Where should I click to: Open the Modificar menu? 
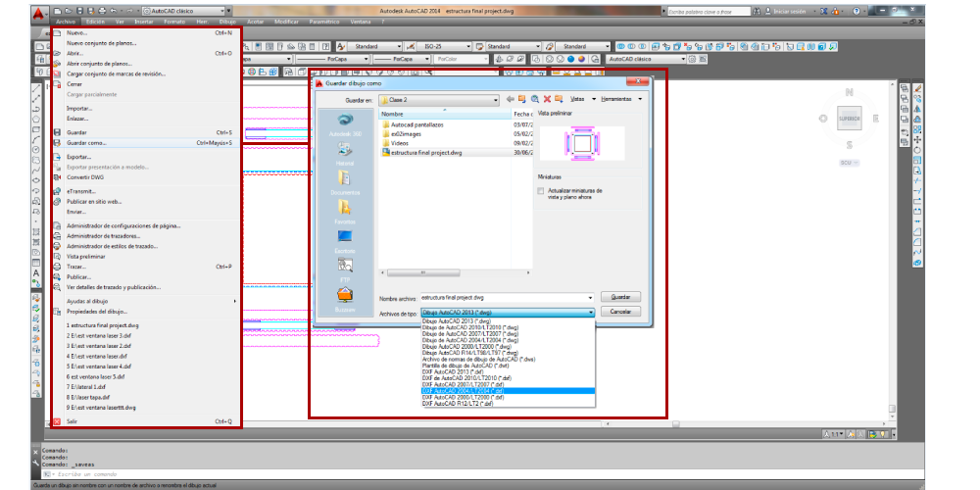click(286, 22)
